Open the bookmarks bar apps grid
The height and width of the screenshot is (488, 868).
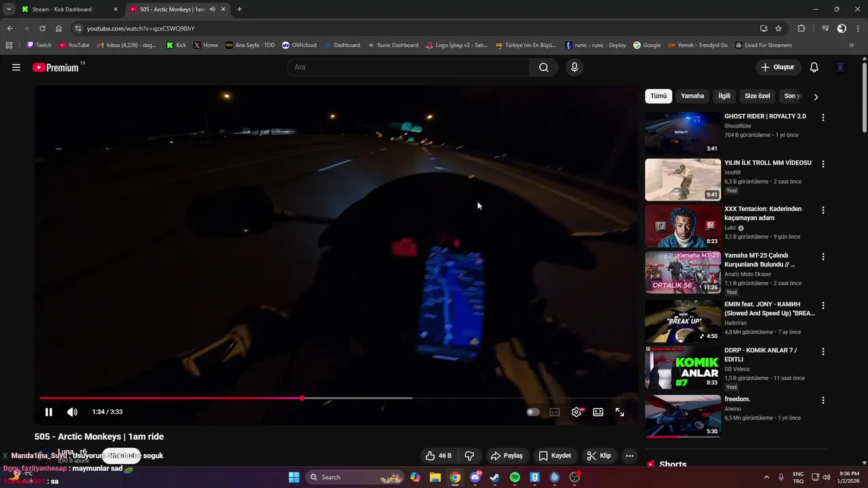pos(9,45)
